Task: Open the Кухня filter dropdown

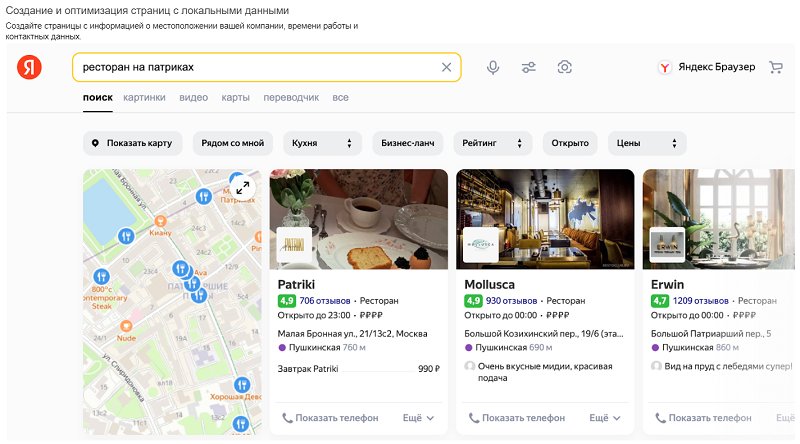Action: coord(322,143)
